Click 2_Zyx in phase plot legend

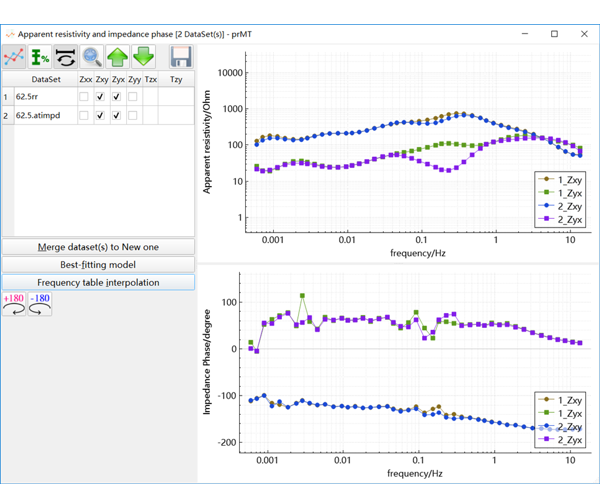[560, 440]
